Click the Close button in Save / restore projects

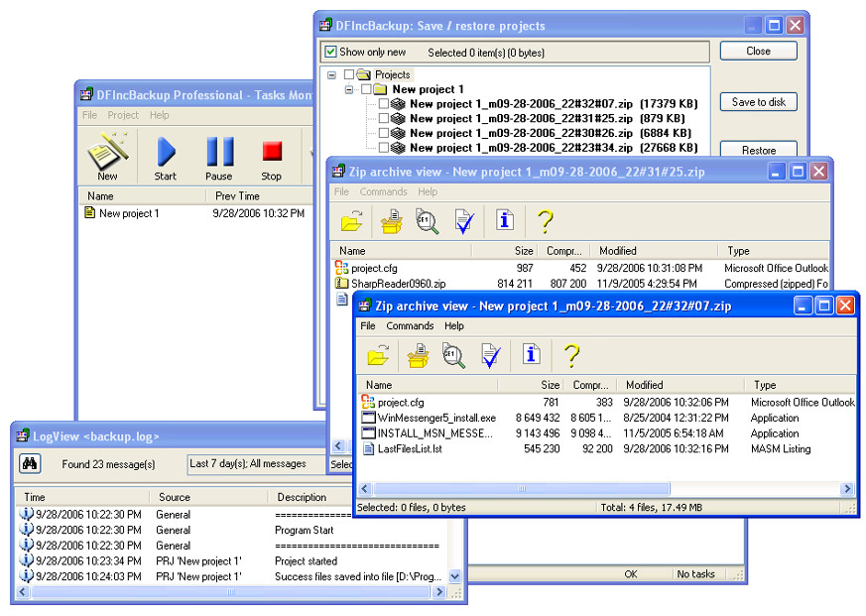758,51
